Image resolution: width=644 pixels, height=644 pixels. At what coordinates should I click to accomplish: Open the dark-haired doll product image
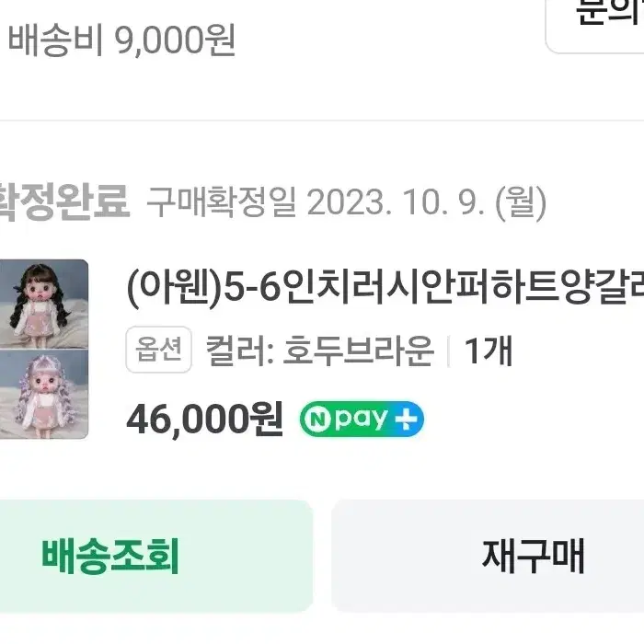[44, 304]
